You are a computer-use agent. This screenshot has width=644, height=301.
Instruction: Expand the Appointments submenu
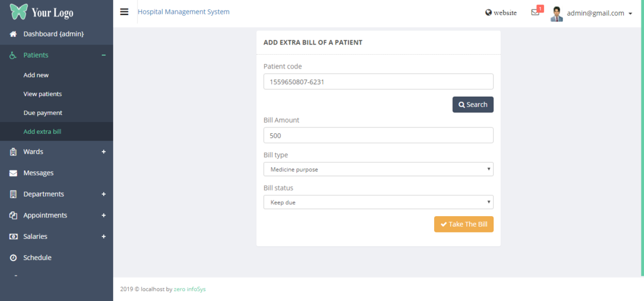point(104,216)
